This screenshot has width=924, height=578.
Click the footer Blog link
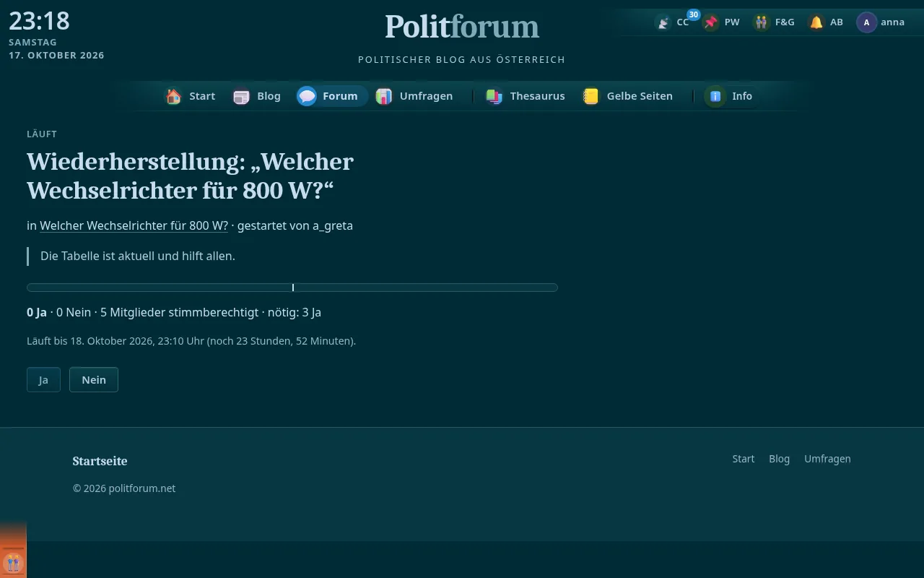click(x=780, y=459)
